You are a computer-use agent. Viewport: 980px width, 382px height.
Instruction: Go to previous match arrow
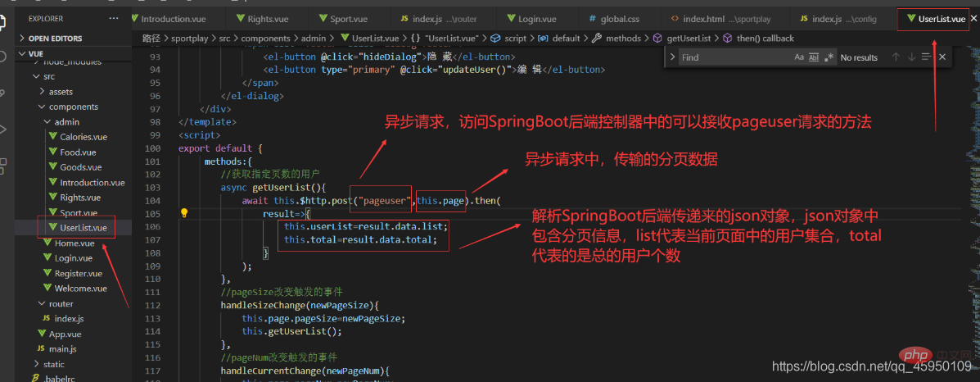pos(896,57)
